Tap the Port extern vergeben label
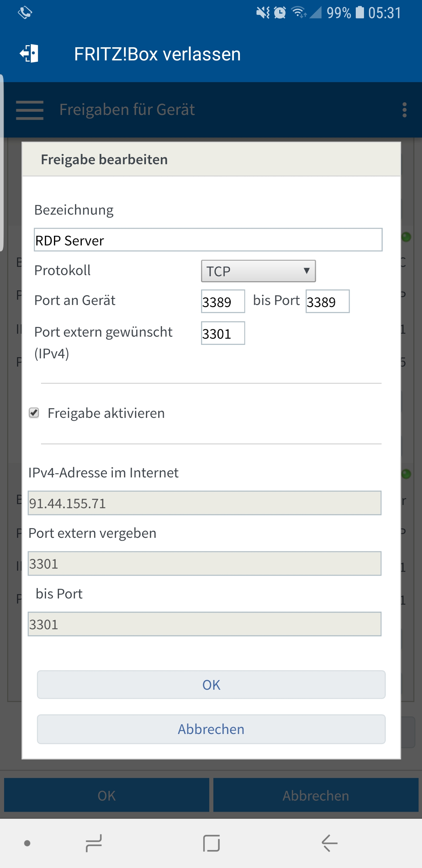This screenshot has width=422, height=868. pyautogui.click(x=92, y=533)
